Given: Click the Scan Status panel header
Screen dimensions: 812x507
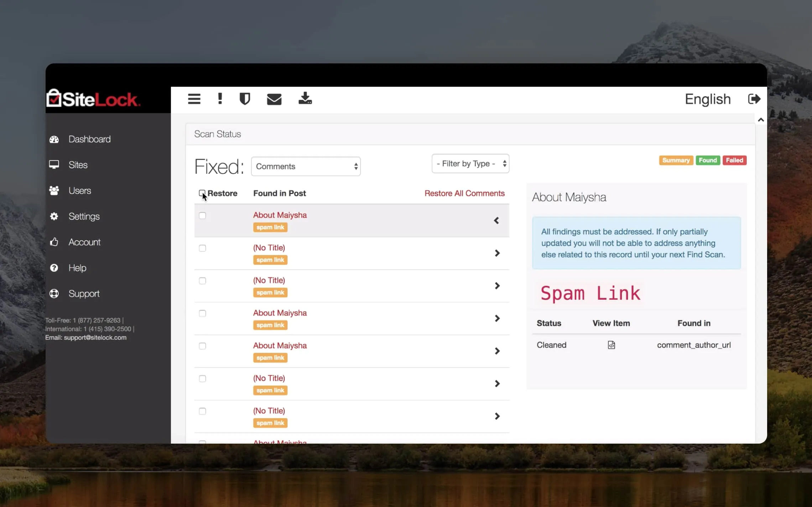Looking at the screenshot, I should point(470,134).
